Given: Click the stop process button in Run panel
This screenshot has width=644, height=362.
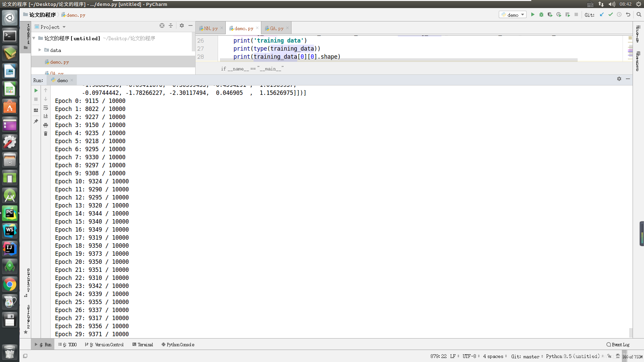Looking at the screenshot, I should tap(36, 99).
